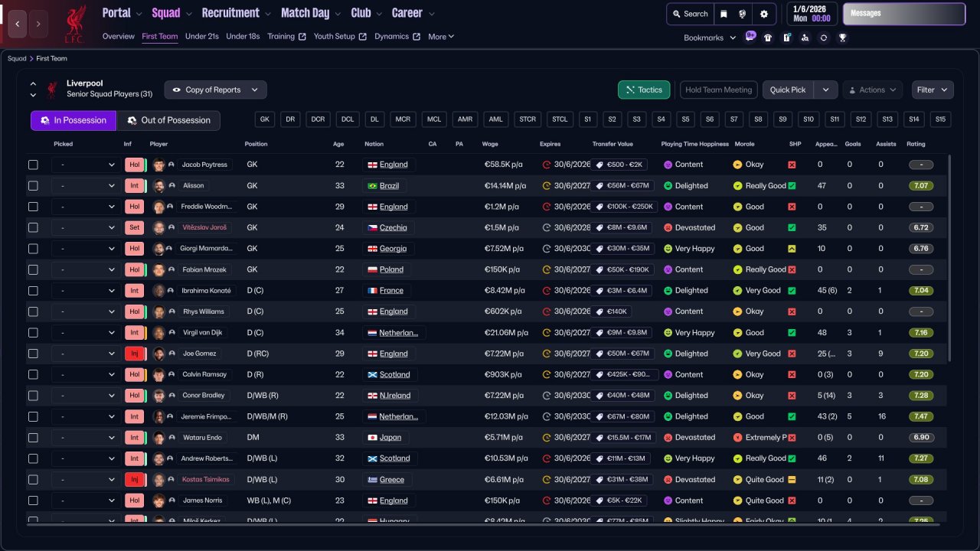Click the Liverpool club crest top left
This screenshot has height=551, width=980.
point(75,23)
